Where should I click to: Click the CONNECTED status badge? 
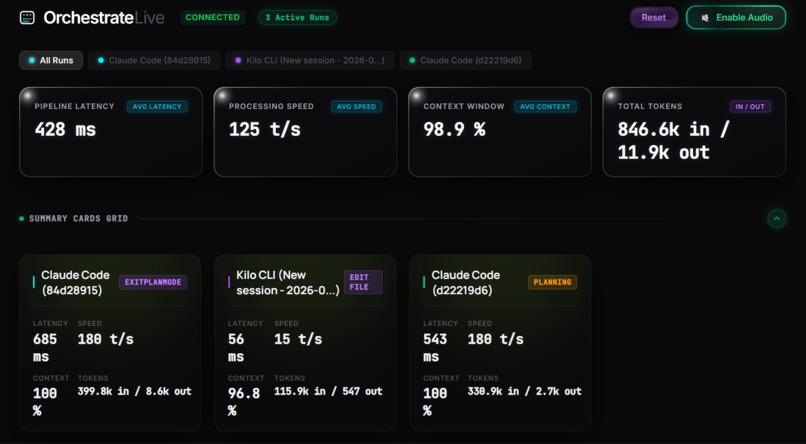click(x=212, y=17)
